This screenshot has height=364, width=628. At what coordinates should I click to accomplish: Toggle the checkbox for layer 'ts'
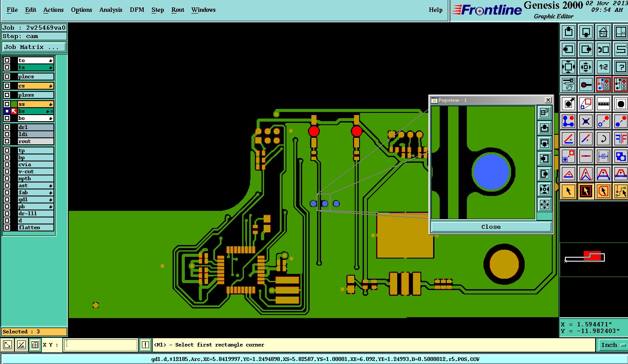coord(7,67)
